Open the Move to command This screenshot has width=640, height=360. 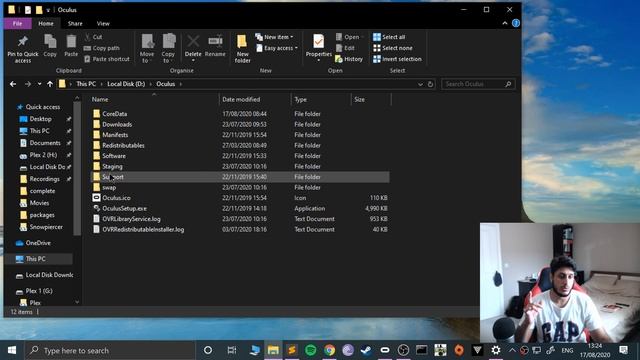147,49
